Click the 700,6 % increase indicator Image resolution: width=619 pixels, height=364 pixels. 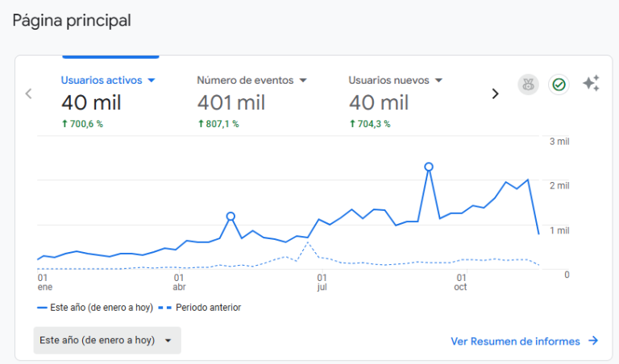click(82, 124)
